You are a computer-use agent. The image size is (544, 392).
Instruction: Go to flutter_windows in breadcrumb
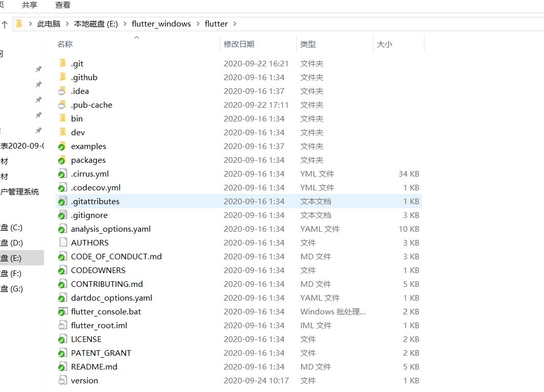[x=161, y=23]
